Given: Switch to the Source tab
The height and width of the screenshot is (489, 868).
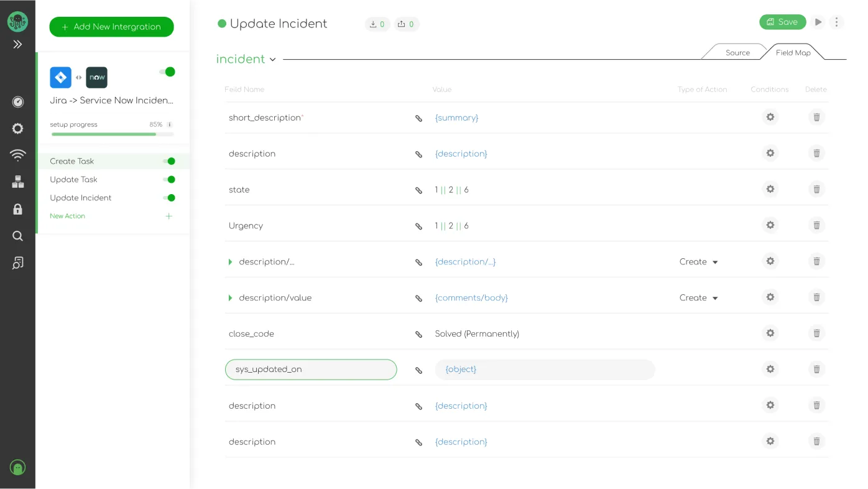Looking at the screenshot, I should 737,53.
